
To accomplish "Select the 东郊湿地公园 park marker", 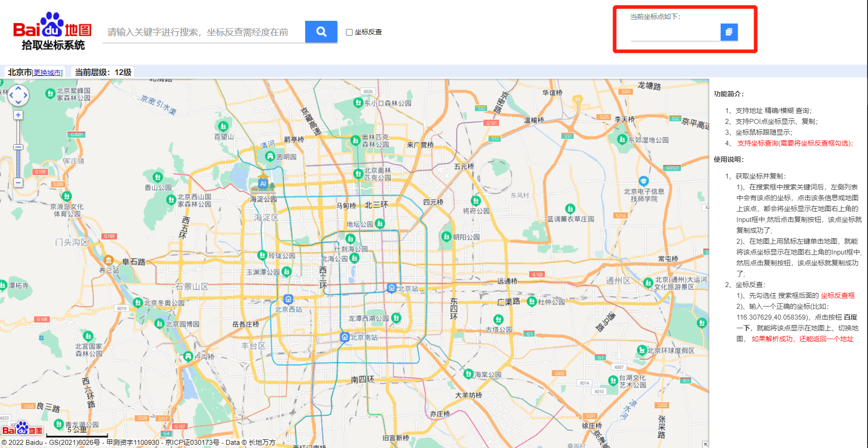I will (622, 139).
